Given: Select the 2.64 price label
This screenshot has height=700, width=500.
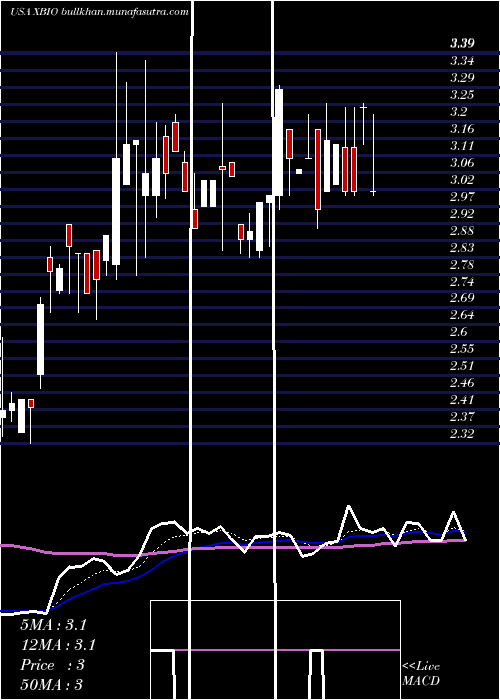Looking at the screenshot, I should [462, 315].
